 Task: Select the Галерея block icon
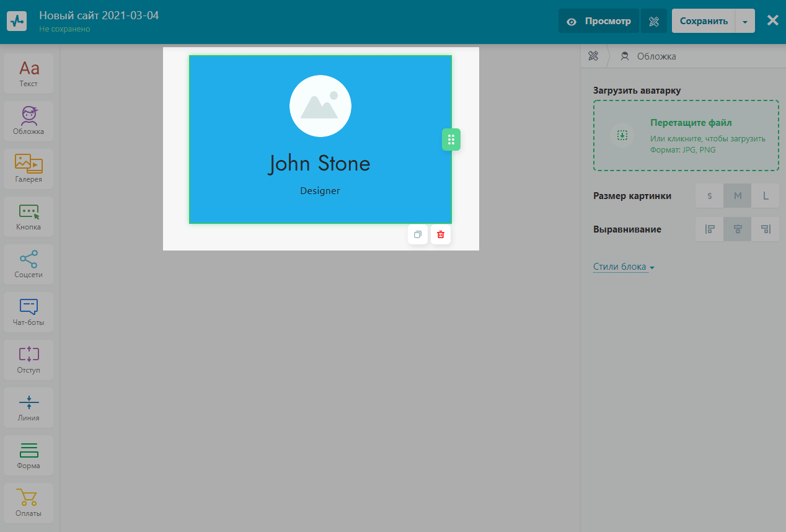pyautogui.click(x=29, y=169)
